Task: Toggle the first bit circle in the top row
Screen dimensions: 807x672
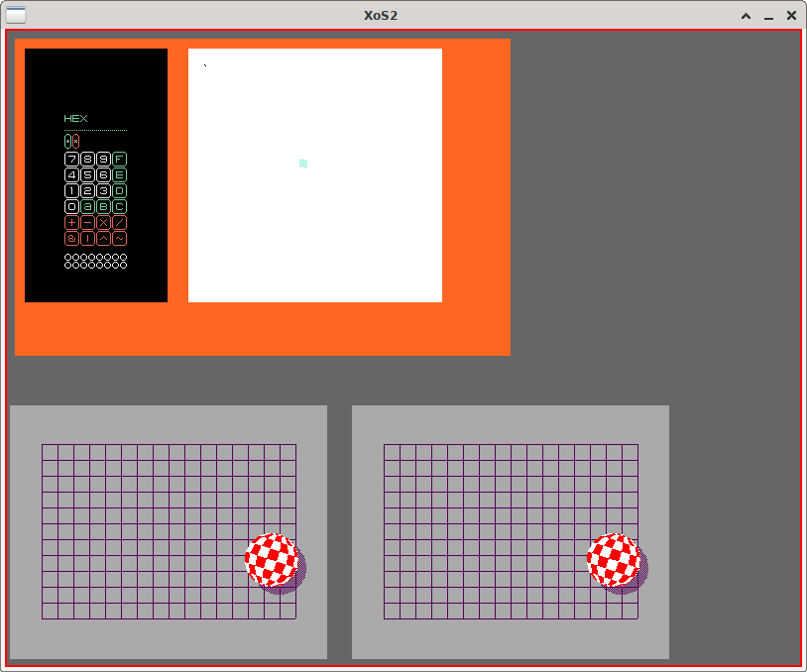Action: pos(68,258)
